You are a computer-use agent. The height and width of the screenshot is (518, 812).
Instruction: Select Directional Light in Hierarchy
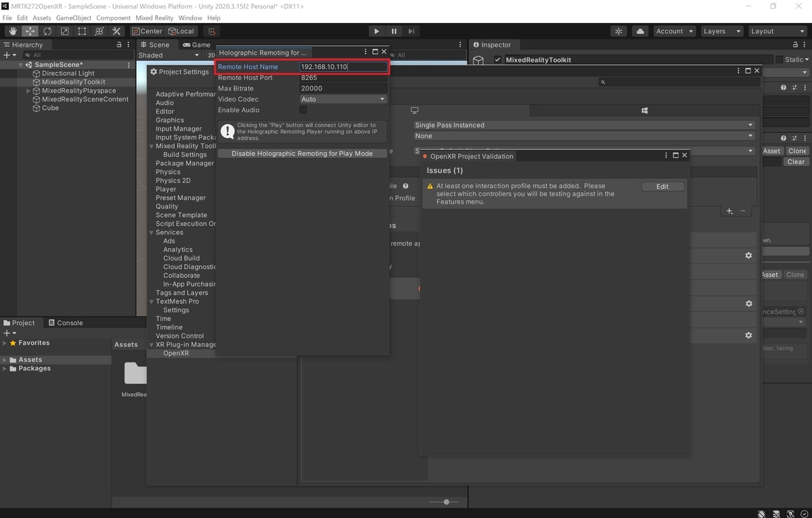tap(68, 74)
